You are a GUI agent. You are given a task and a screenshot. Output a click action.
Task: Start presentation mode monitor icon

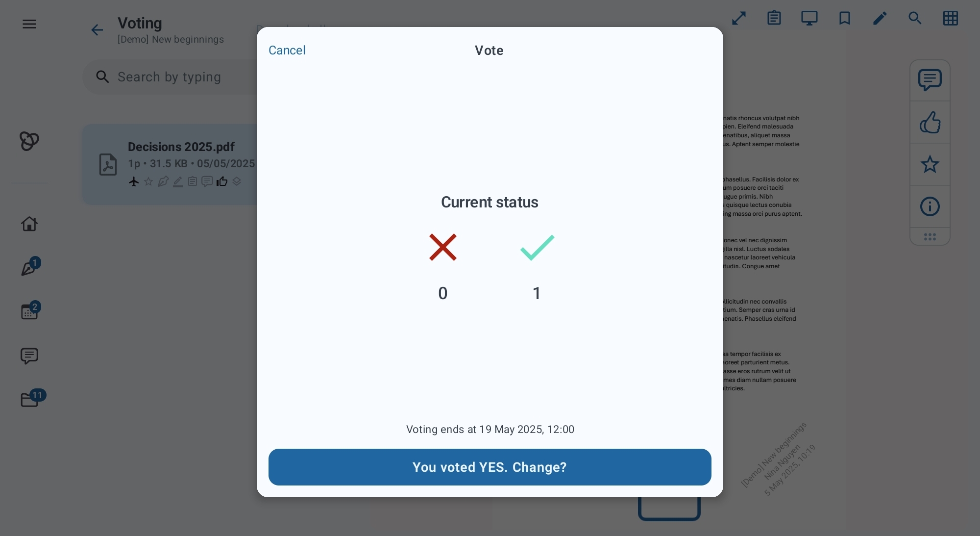tap(809, 19)
